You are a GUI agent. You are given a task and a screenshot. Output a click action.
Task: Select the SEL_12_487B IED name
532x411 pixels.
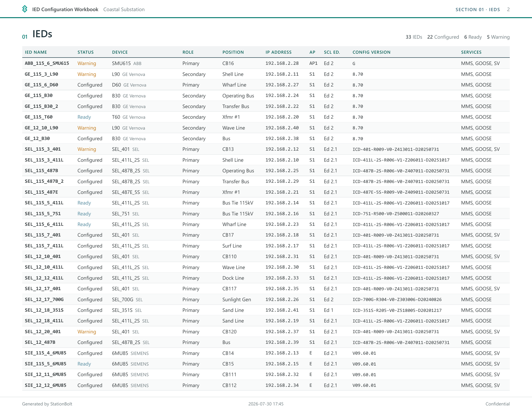click(x=40, y=342)
